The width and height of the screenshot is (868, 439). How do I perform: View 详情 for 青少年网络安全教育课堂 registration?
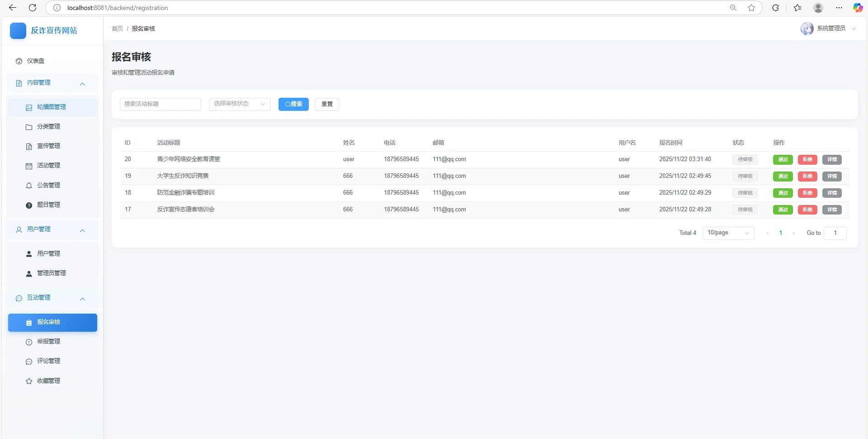pos(832,159)
